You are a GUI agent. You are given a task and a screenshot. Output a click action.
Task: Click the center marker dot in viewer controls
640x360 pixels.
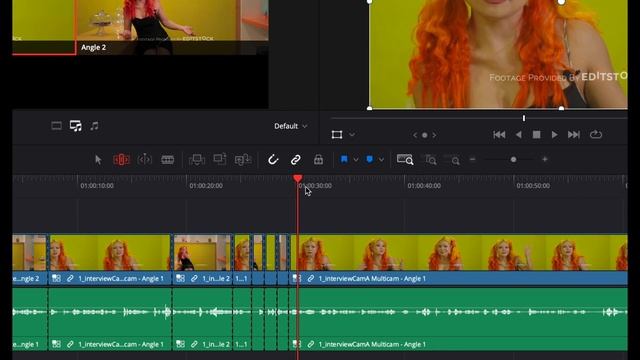pos(424,135)
